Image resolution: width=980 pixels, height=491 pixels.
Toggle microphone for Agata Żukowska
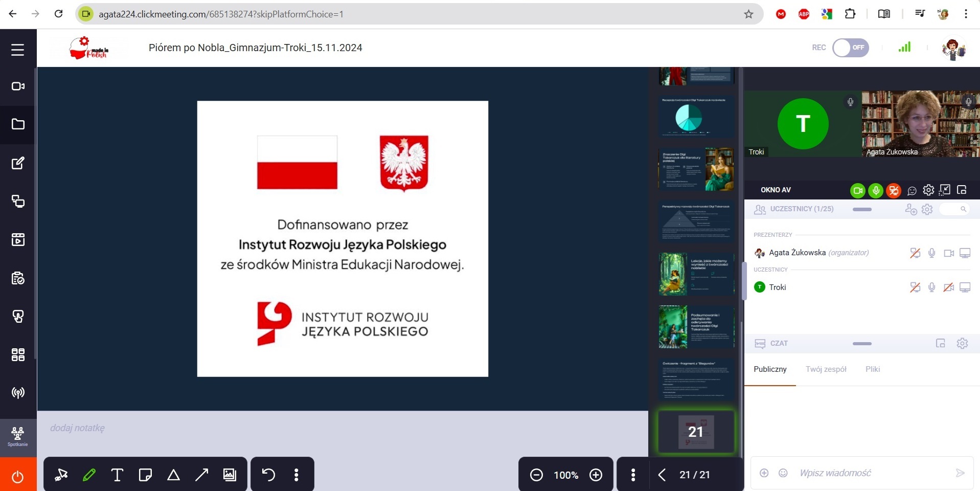click(x=932, y=253)
